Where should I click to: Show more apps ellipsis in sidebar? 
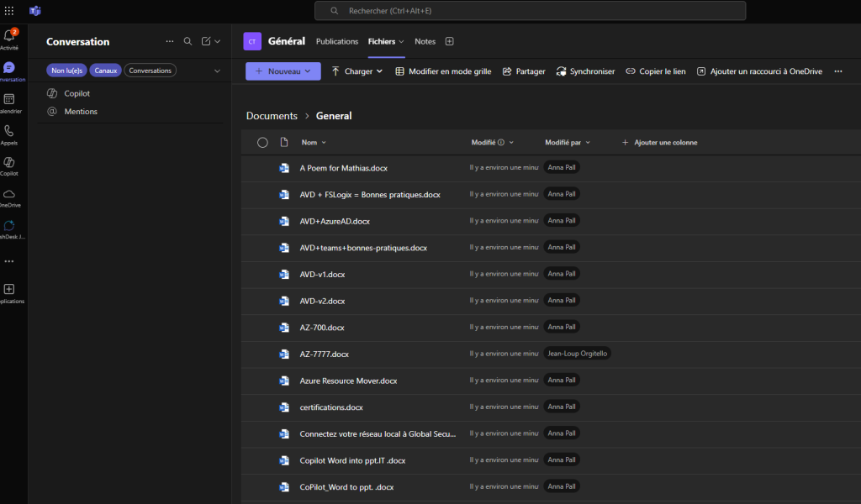coord(9,261)
